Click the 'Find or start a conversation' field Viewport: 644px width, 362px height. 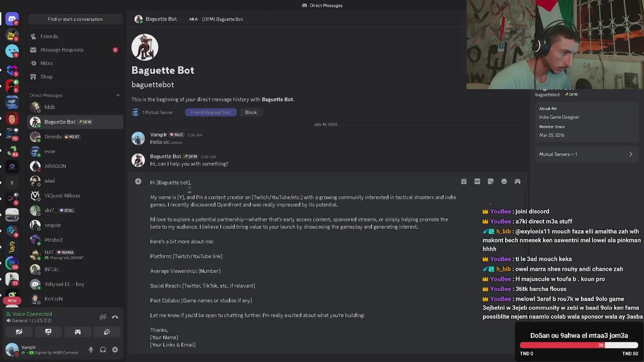click(75, 19)
